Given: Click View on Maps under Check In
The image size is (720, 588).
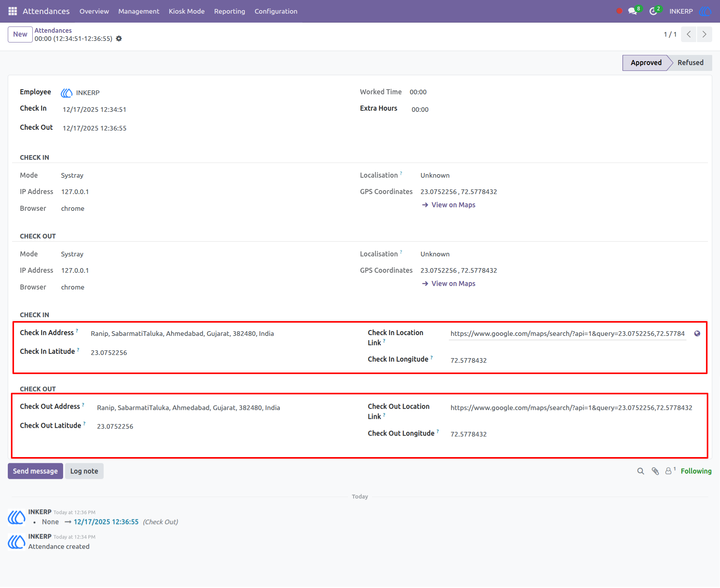Looking at the screenshot, I should (448, 205).
